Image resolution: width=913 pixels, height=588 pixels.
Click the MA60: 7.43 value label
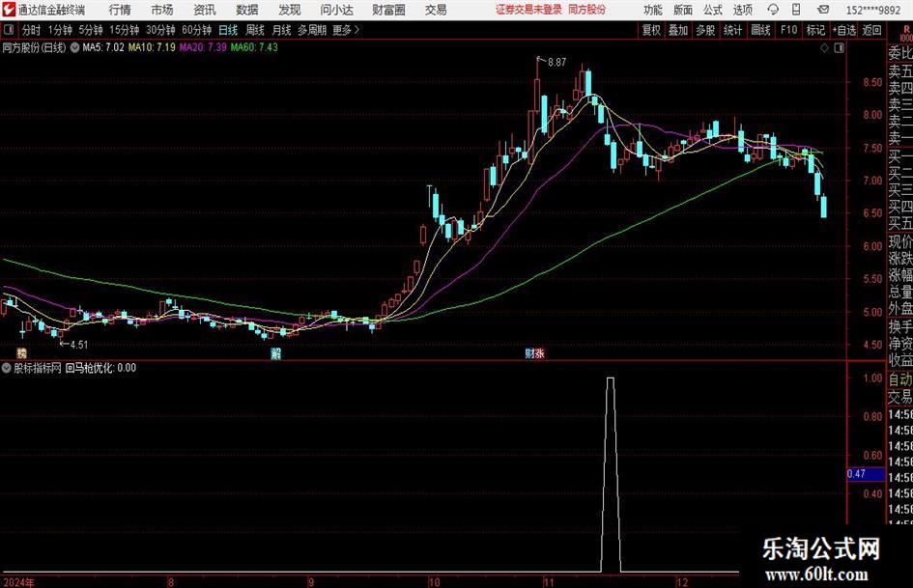(x=254, y=47)
